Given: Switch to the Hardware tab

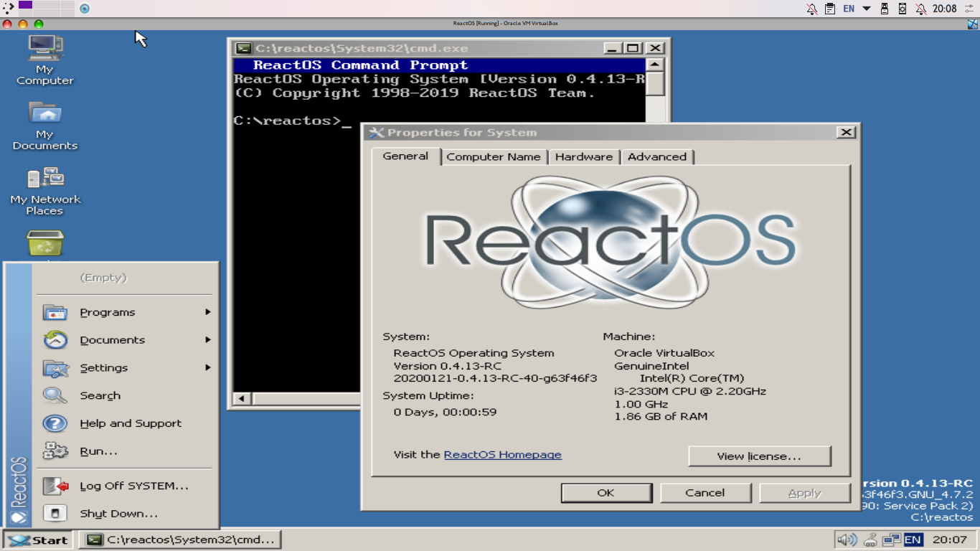Looking at the screenshot, I should (584, 157).
